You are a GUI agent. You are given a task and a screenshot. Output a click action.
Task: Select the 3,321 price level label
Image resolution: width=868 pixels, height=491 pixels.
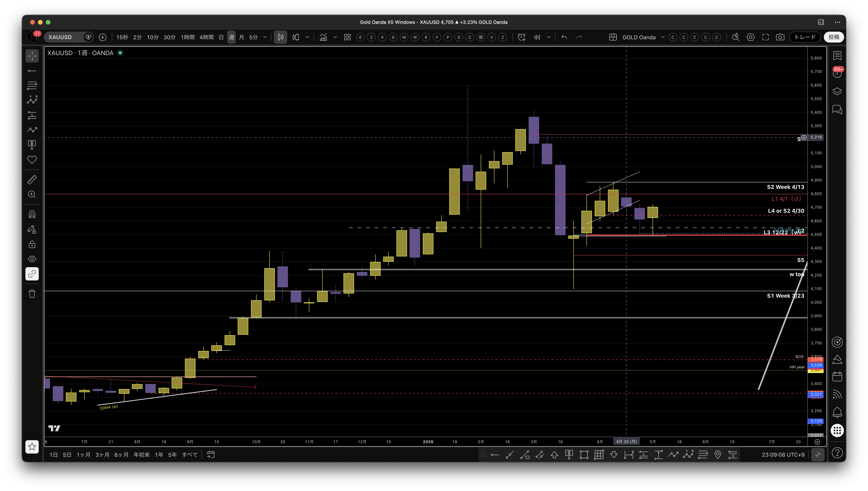click(x=816, y=395)
